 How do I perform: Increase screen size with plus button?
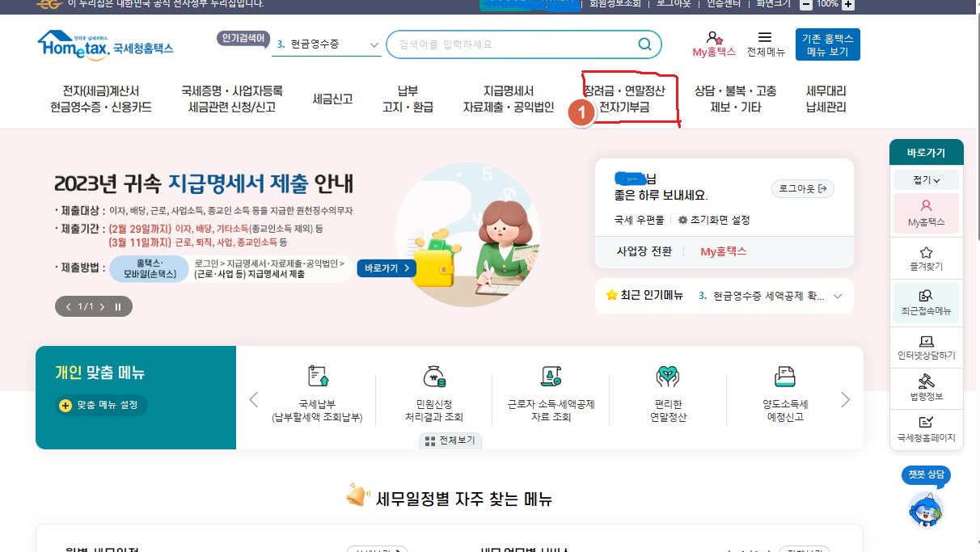[848, 4]
